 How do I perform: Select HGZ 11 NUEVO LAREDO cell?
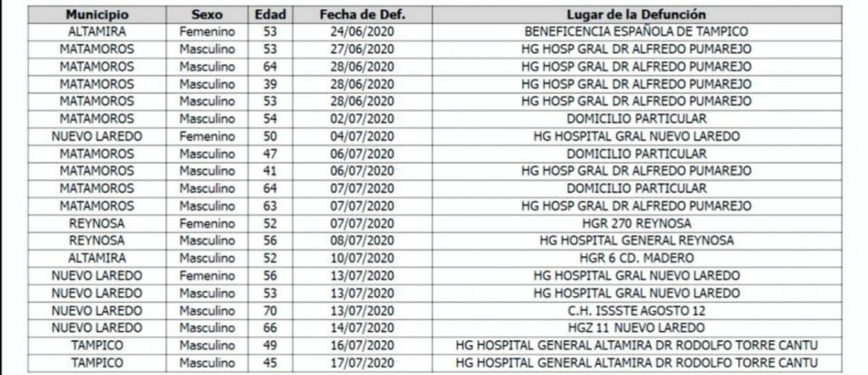(637, 328)
